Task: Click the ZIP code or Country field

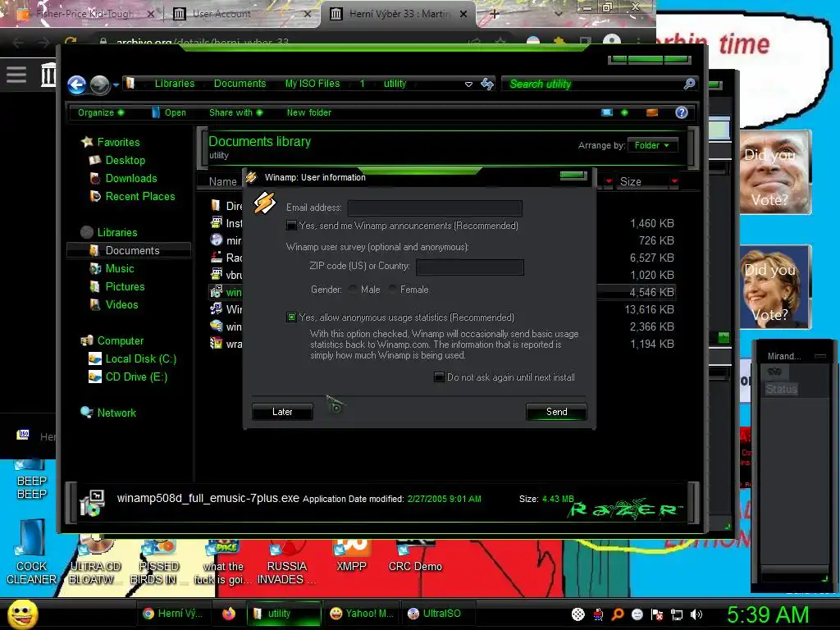Action: [470, 267]
